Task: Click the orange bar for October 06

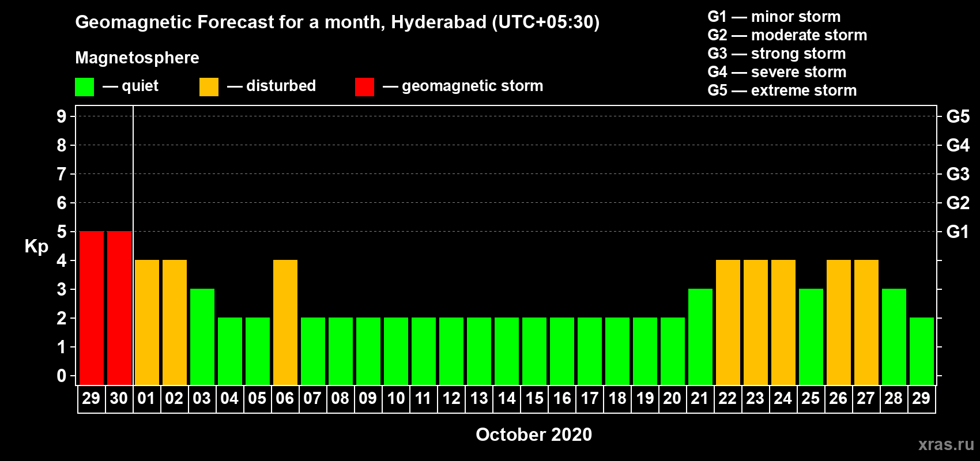Action: click(x=285, y=322)
